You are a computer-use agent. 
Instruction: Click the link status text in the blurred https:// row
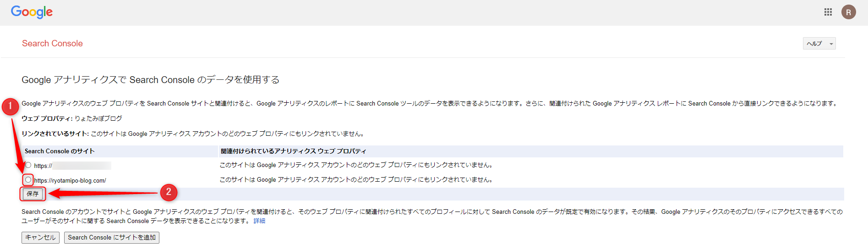357,165
